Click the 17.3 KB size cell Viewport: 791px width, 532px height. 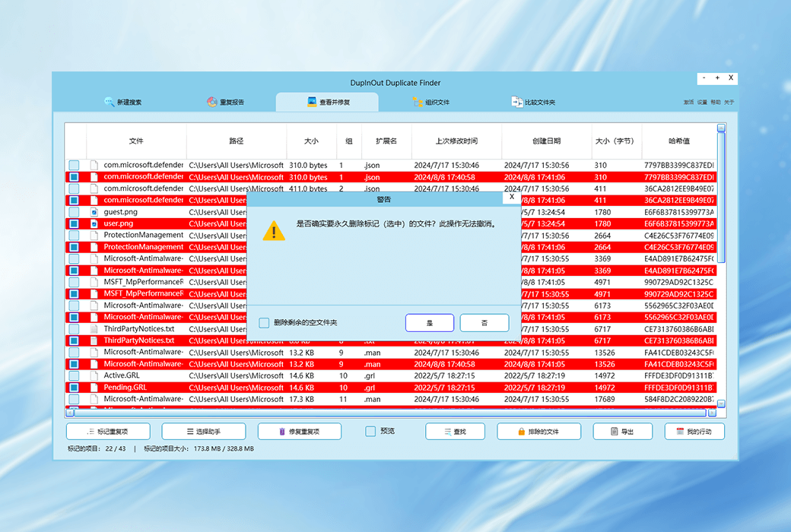click(x=302, y=399)
